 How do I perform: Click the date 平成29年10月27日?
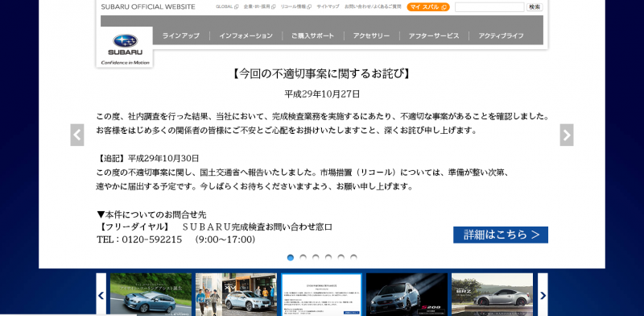point(322,94)
